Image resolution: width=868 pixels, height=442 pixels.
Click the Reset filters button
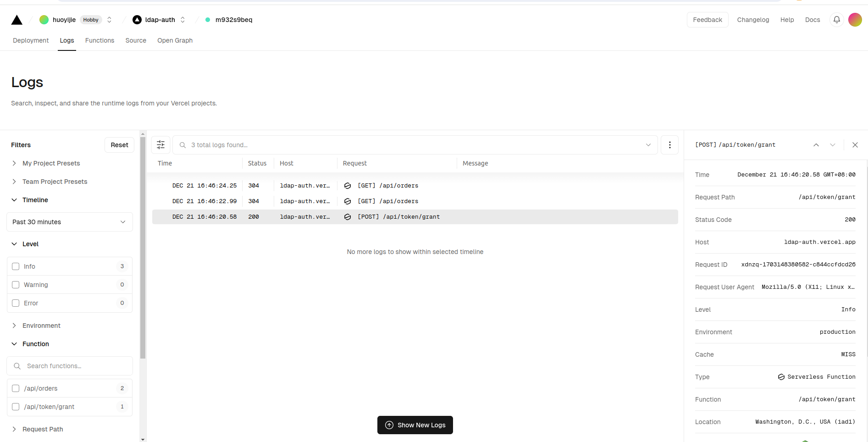click(119, 145)
